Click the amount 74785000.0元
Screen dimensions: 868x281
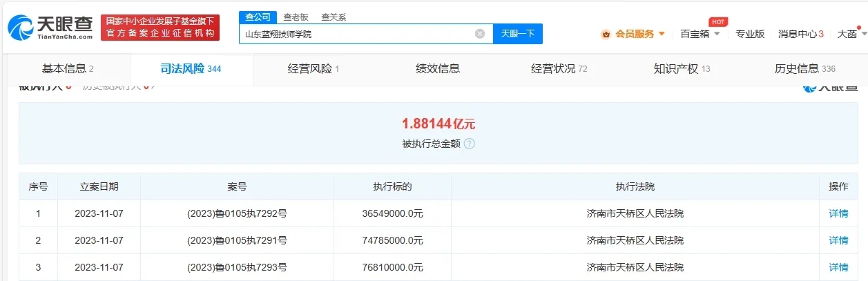pos(392,240)
